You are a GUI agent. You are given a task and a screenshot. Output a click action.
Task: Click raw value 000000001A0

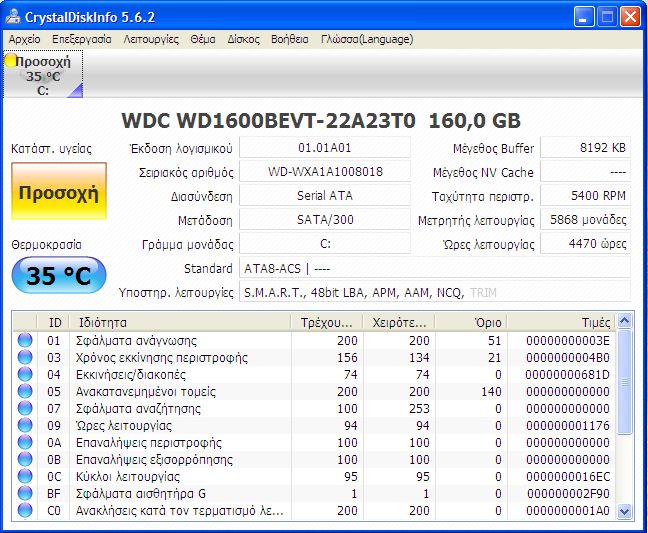568,511
